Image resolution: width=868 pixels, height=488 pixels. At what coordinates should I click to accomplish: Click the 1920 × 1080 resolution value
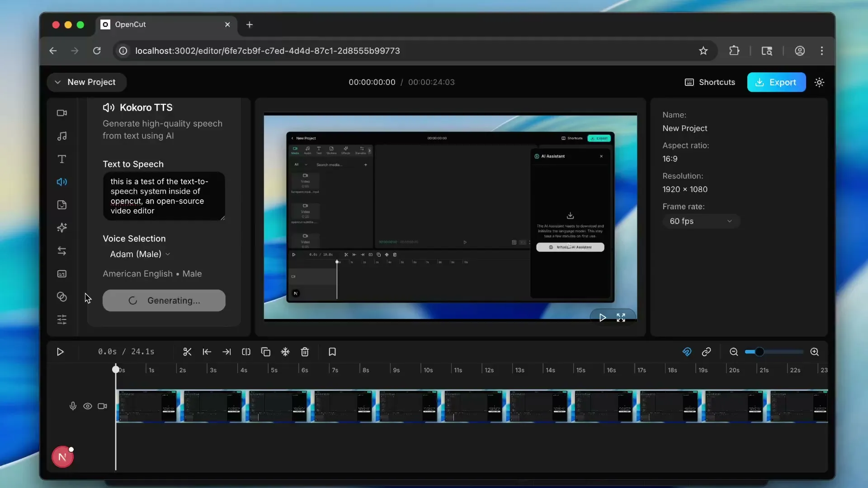(685, 189)
